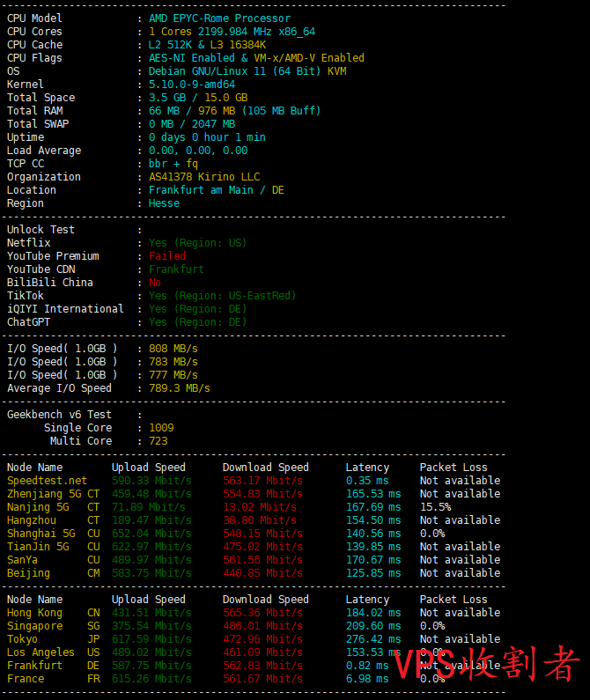
Task: Select the YouTube Premium Failed status
Action: pyautogui.click(x=167, y=256)
